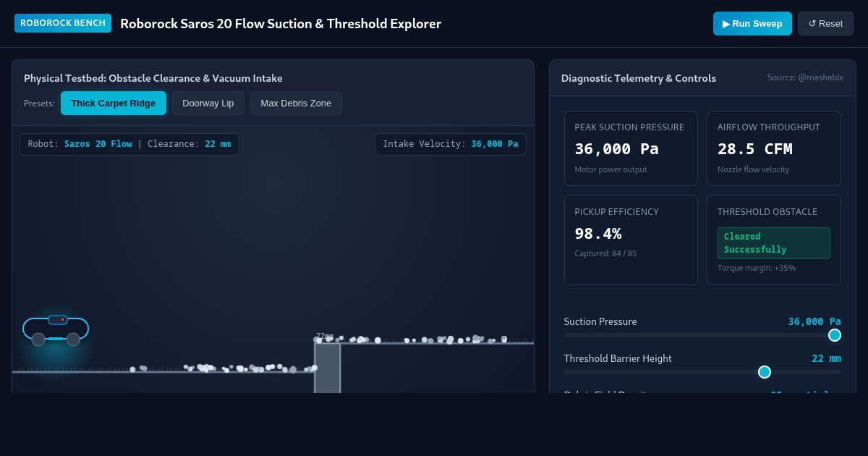Click the threshold barrier block in testbed

point(327,368)
